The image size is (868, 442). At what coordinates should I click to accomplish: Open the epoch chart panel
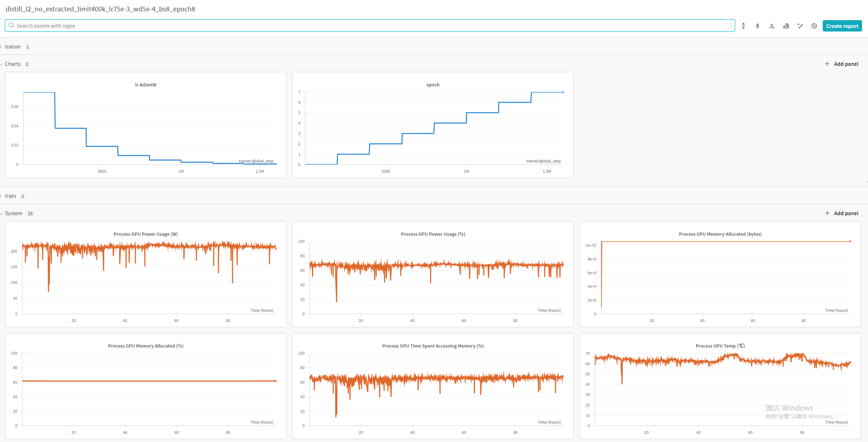coord(433,125)
